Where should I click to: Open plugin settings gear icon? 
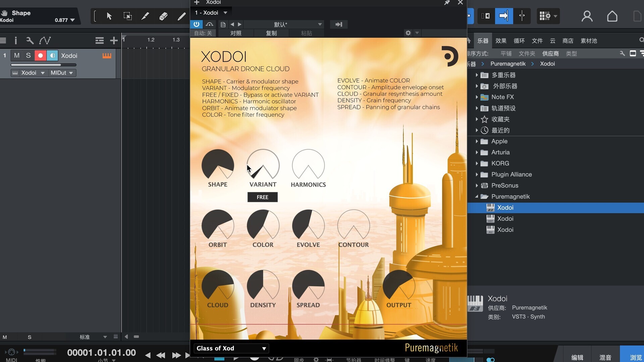tap(408, 33)
